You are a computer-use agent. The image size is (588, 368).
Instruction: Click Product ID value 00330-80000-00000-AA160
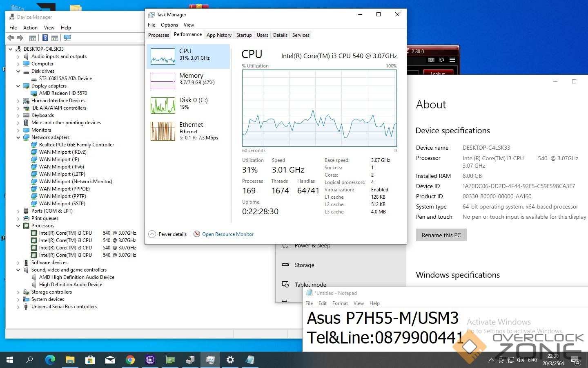pyautogui.click(x=497, y=196)
